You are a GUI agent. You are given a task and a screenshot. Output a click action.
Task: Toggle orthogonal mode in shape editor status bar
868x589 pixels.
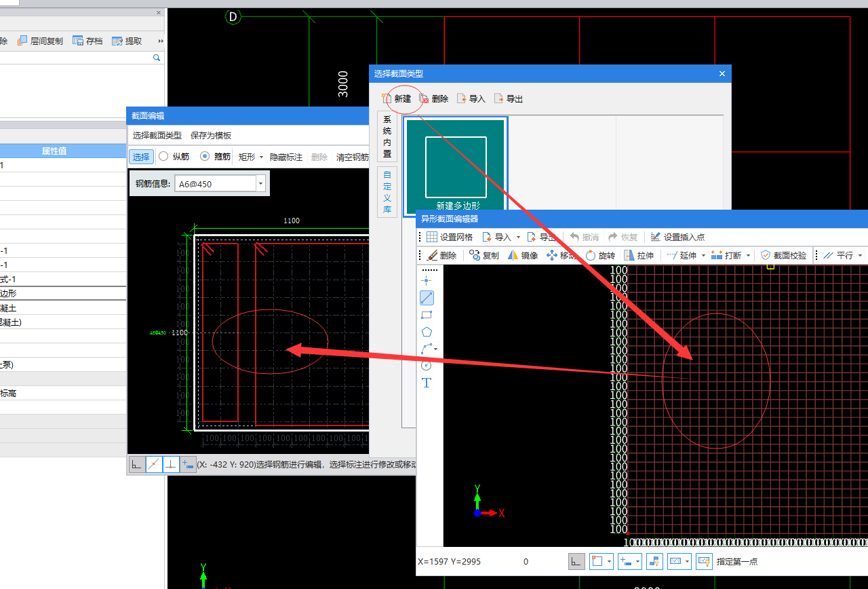[x=576, y=561]
